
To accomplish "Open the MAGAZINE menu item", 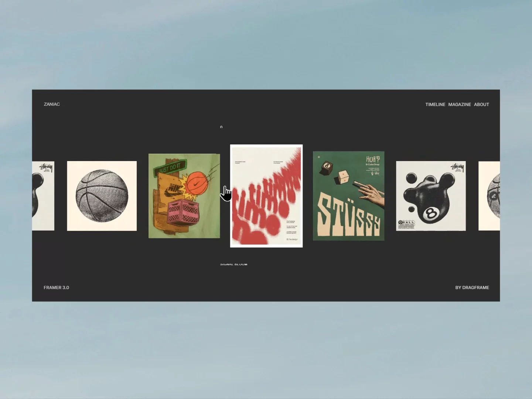I will pos(459,105).
